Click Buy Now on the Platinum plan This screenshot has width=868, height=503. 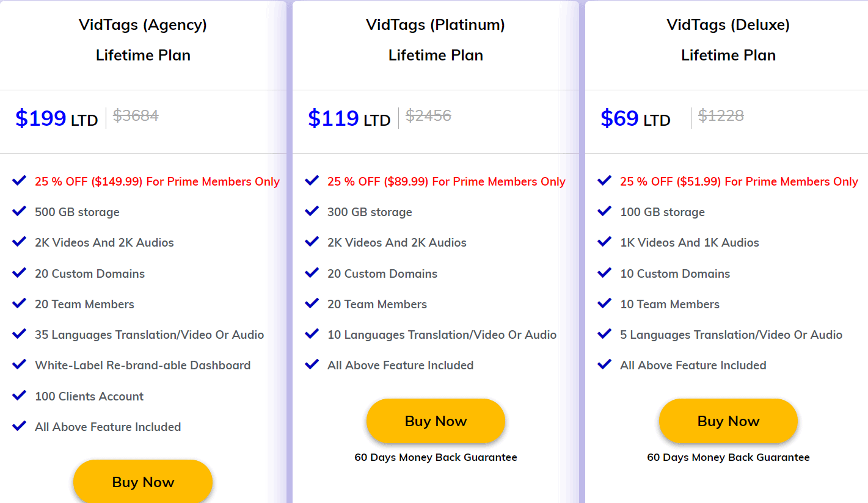click(436, 421)
